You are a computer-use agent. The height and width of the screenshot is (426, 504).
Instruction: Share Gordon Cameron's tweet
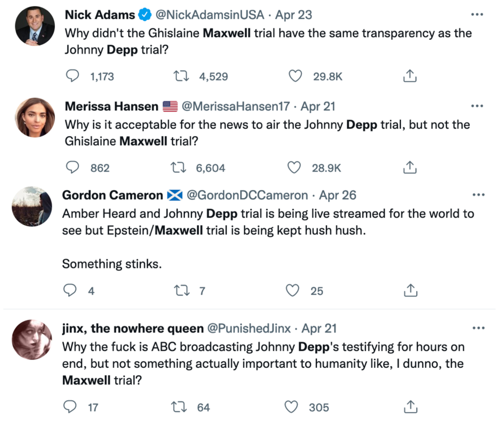(410, 291)
